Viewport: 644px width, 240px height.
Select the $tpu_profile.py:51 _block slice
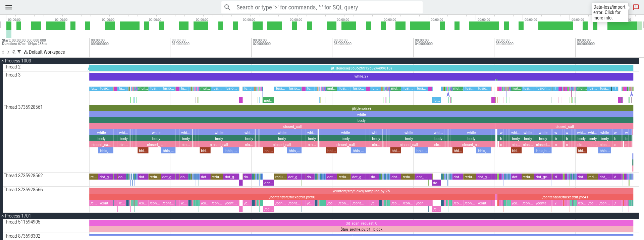click(361, 229)
